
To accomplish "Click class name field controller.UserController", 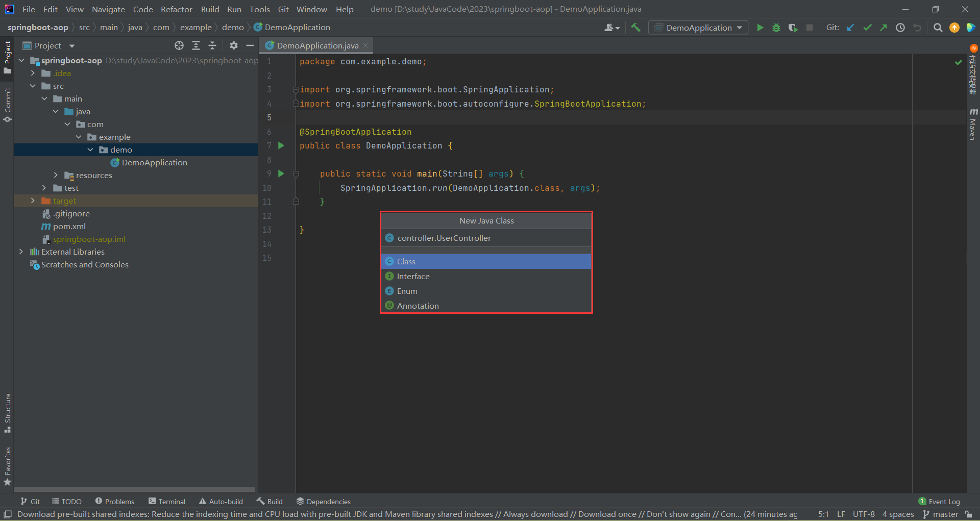I will (x=486, y=238).
